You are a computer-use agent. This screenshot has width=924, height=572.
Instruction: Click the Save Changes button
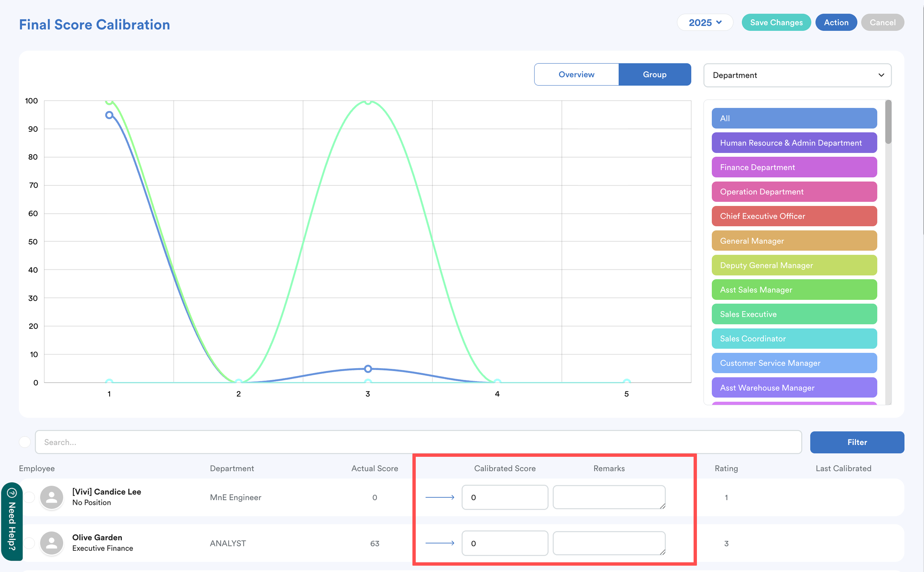776,22
